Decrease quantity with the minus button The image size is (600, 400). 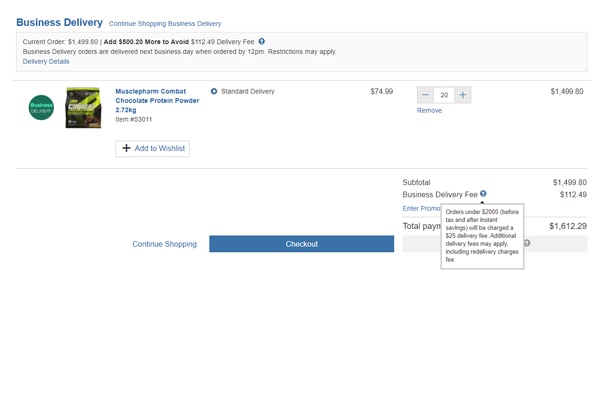click(x=426, y=95)
